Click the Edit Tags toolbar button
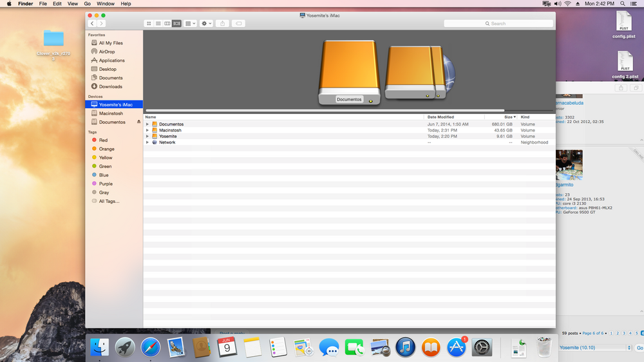Viewport: 644px width, 362px height. [239, 23]
